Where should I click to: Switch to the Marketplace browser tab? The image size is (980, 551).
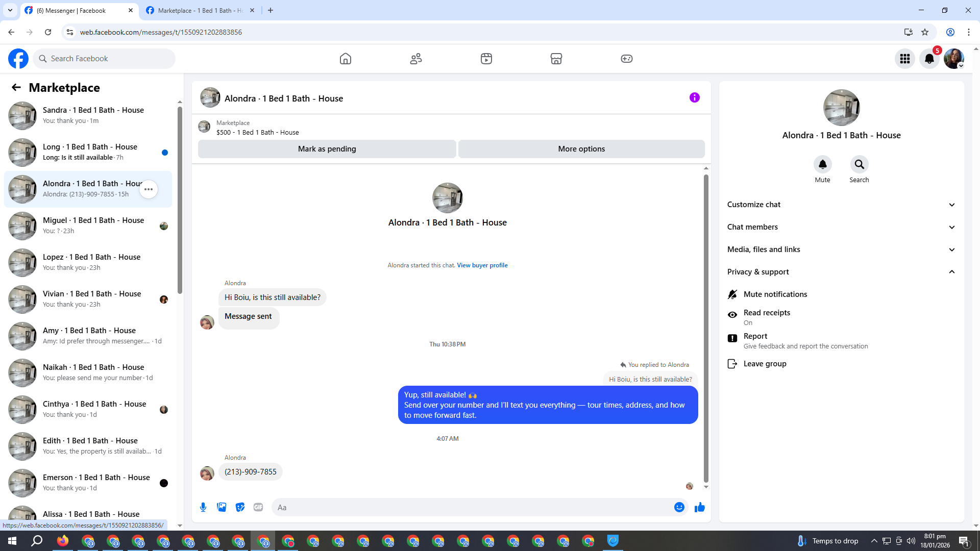click(200, 10)
